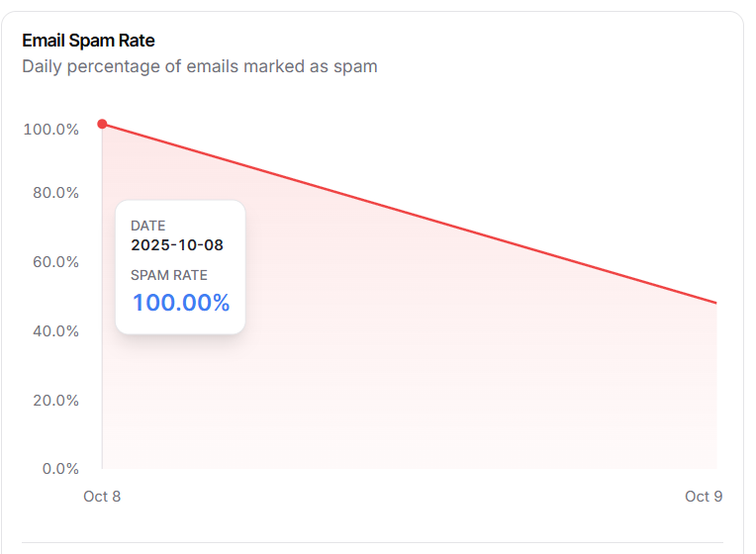
Task: Click the "SPAM RATE" tooltip label
Action: point(169,275)
